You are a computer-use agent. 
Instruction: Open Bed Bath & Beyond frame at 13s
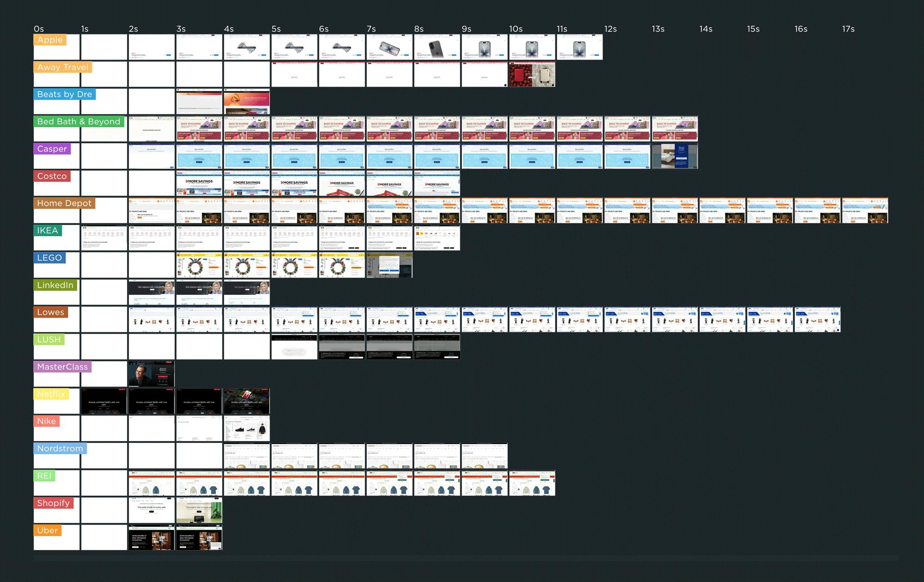675,129
